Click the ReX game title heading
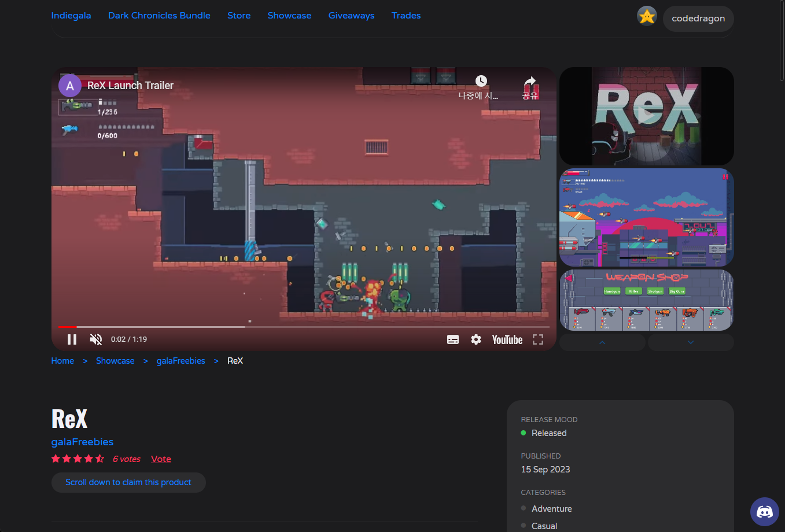 pos(69,419)
